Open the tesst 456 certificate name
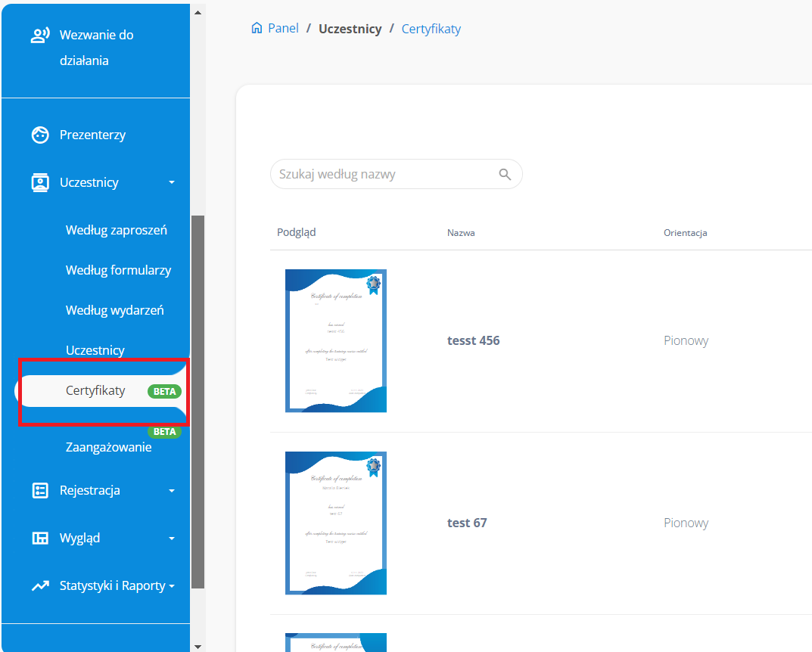The height and width of the screenshot is (652, 812). coord(473,340)
